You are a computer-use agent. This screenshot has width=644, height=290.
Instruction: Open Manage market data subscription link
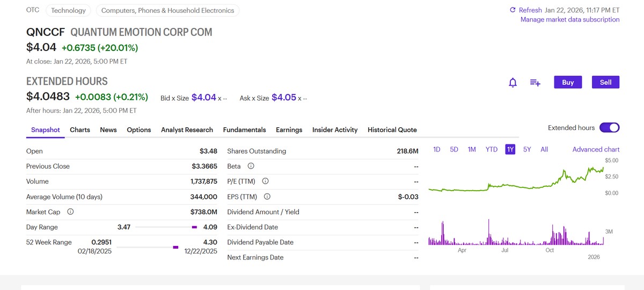click(570, 20)
